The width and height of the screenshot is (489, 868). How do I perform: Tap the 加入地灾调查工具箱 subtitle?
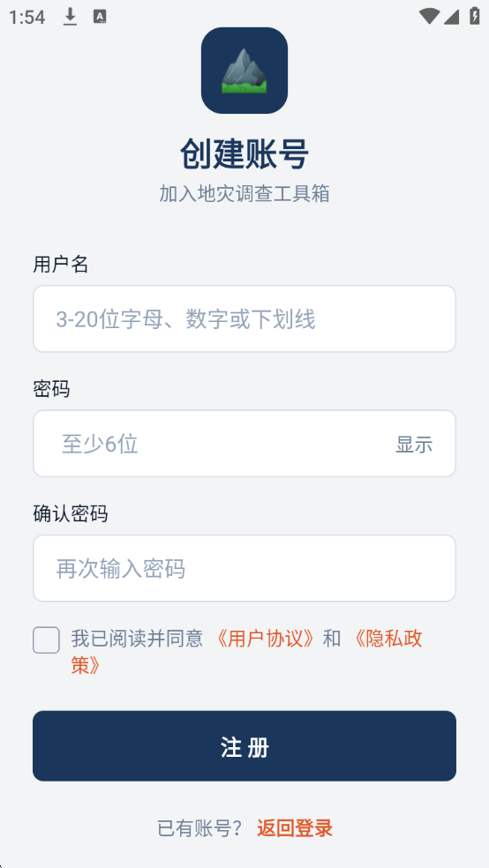pyautogui.click(x=244, y=194)
